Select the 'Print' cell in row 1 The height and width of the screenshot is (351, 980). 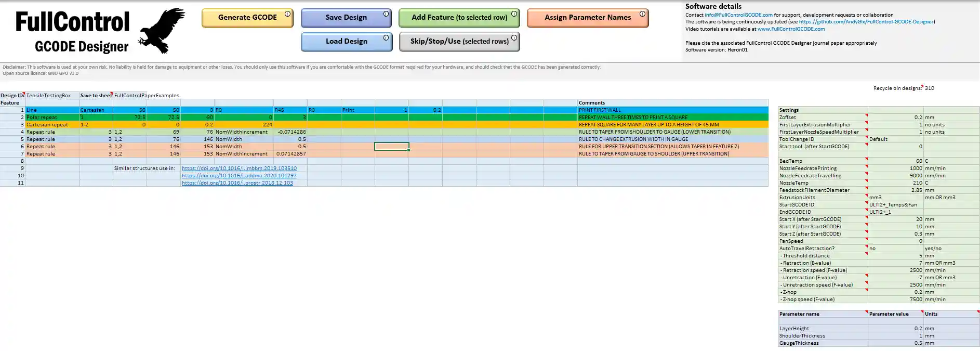click(358, 110)
